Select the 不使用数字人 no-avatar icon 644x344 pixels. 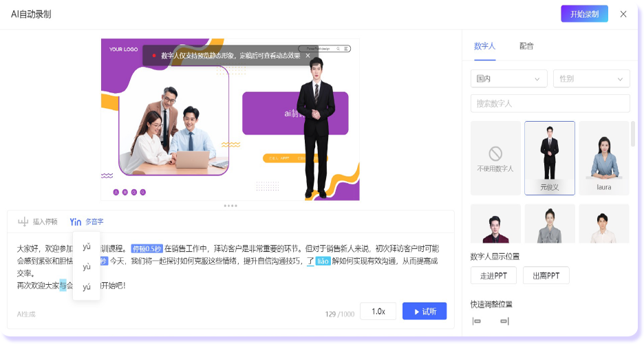pos(495,153)
